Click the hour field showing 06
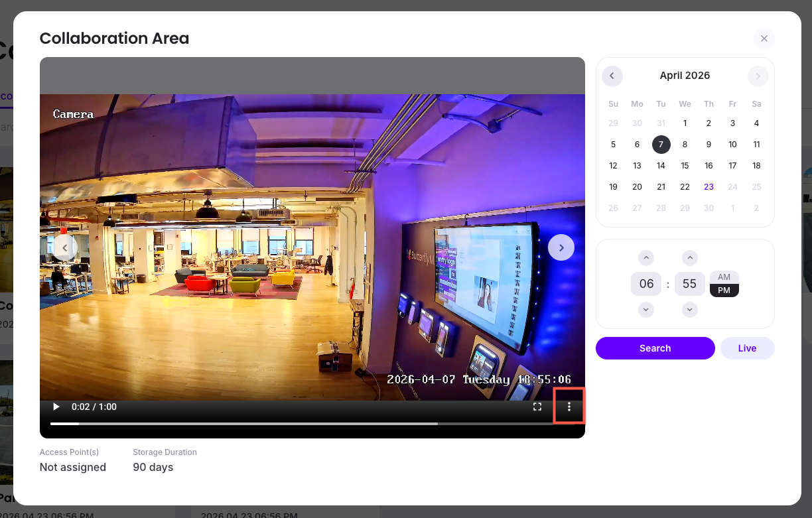 646,284
